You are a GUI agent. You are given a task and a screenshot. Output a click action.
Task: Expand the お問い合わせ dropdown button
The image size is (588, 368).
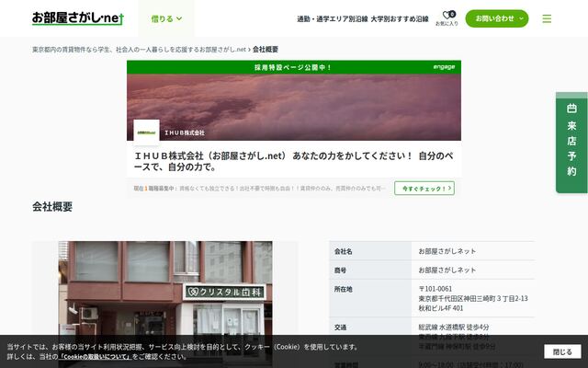497,18
